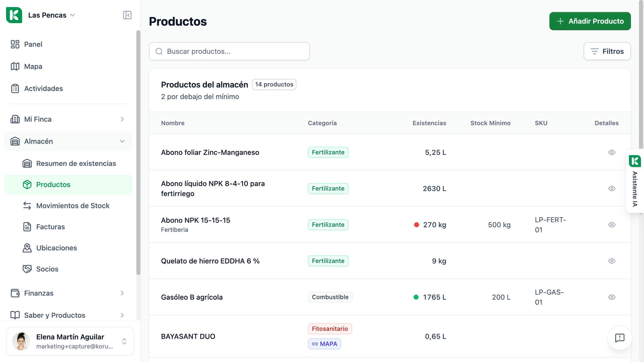View details of Abono líquido NPK 8-4-10
Screen dimensions: 644x362
pos(612,189)
